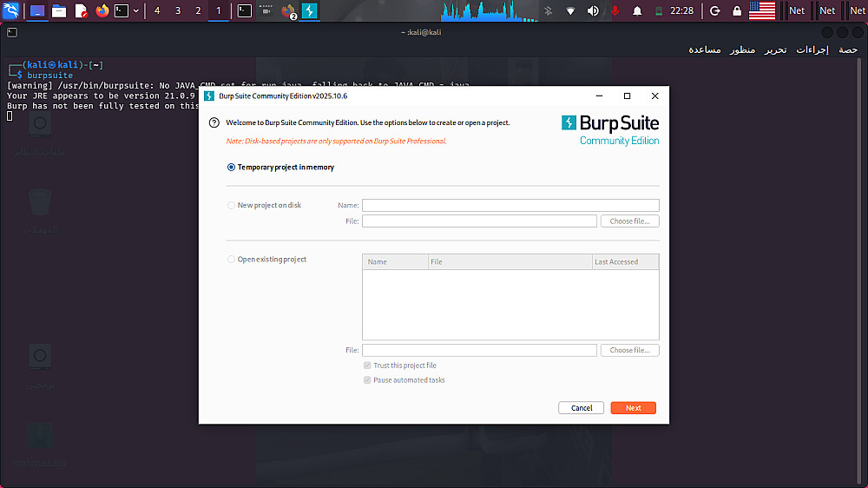
Task: Select New project on disk option
Action: (x=264, y=205)
